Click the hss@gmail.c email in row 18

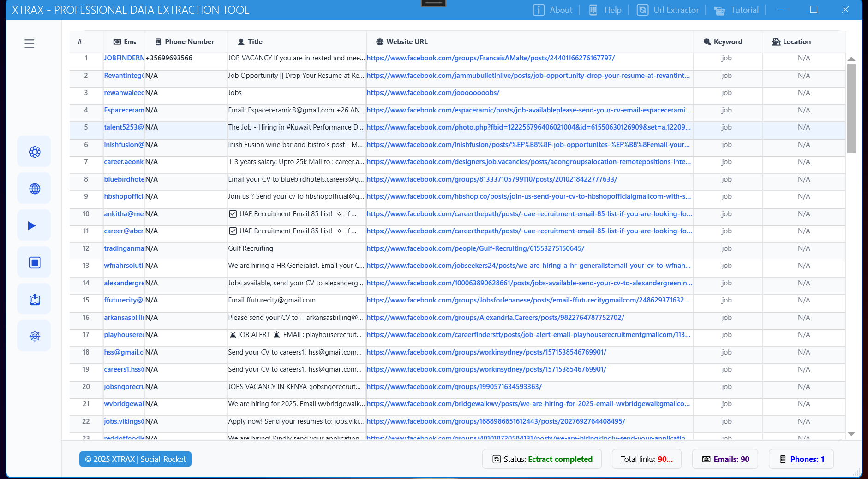[124, 352]
